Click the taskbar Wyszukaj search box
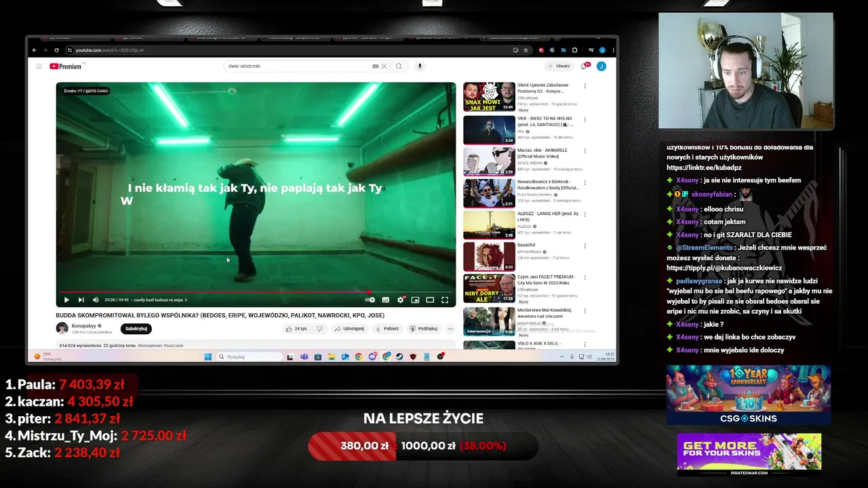The image size is (868, 488). click(250, 357)
